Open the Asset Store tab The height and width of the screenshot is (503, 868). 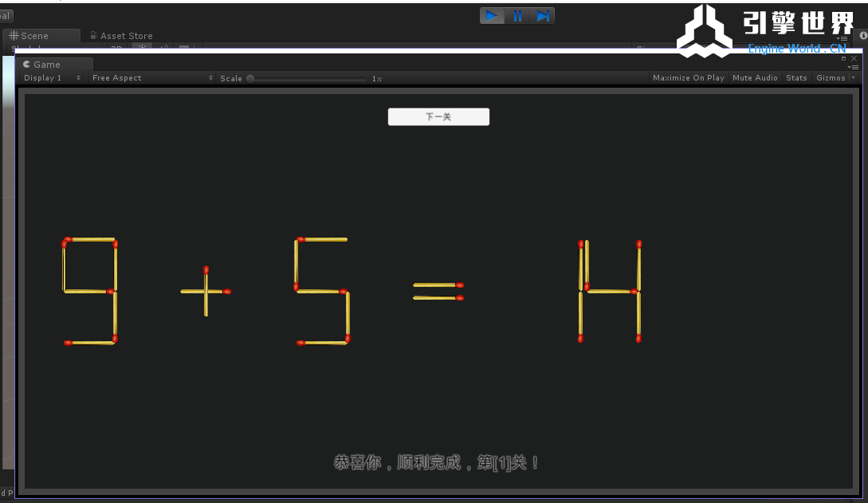point(126,36)
